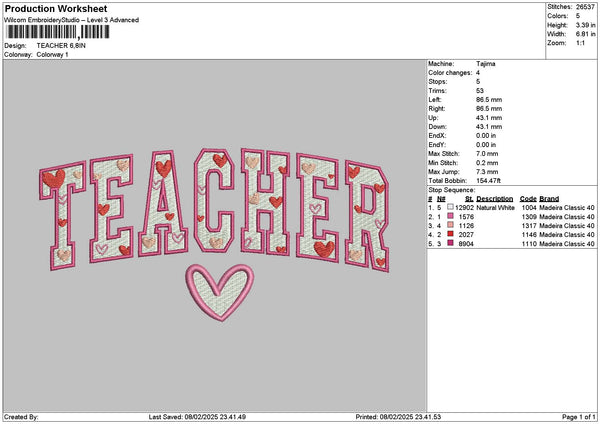This screenshot has height=424, width=600.
Task: Click the '1576' stitch count cell
Action: (466, 217)
